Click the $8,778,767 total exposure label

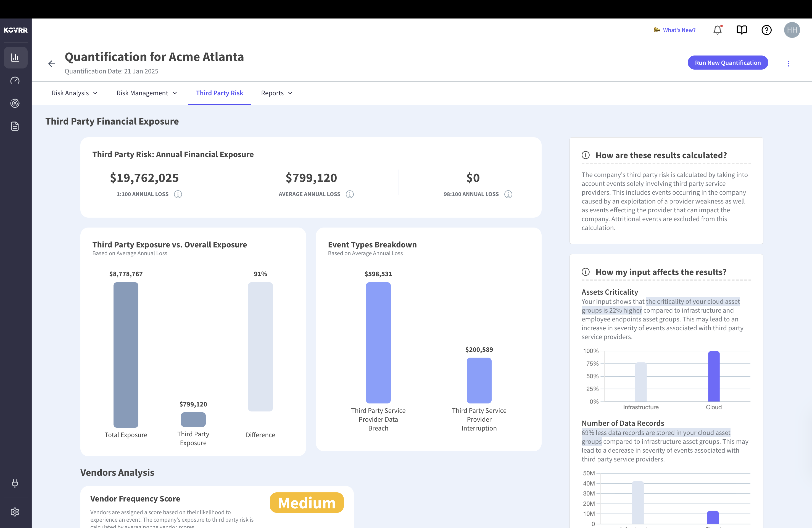[x=126, y=274]
